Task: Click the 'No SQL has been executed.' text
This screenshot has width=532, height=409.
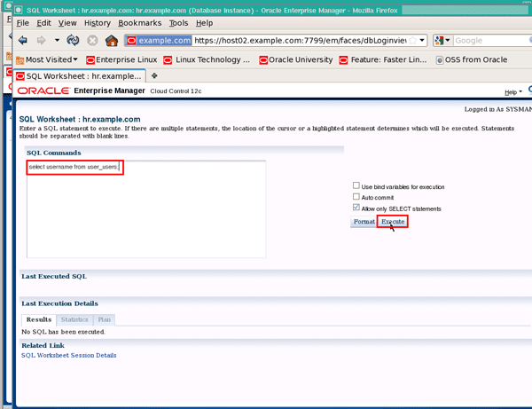Action: point(64,332)
